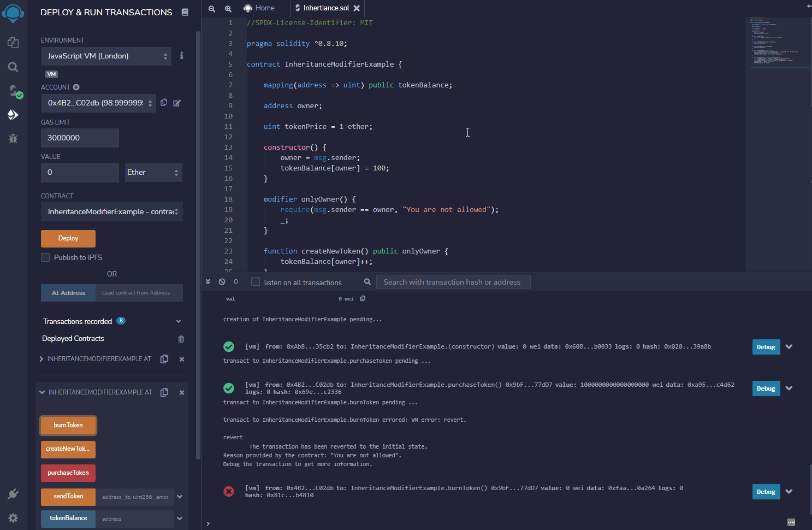The width and height of the screenshot is (812, 530).
Task: Remove first deployed contract instance
Action: pyautogui.click(x=182, y=359)
